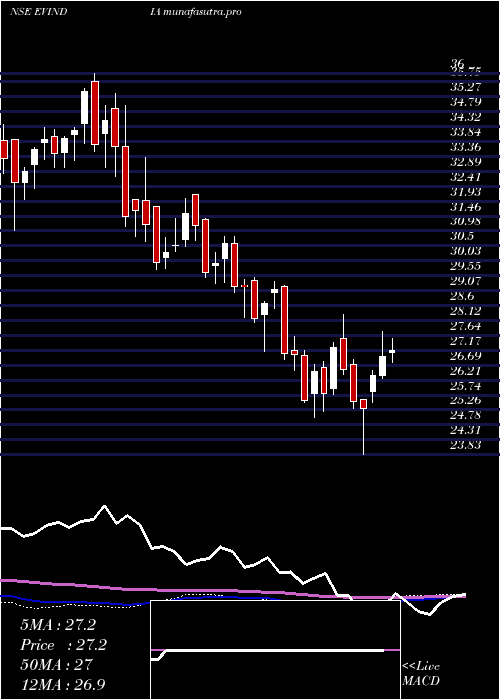This screenshot has width=500, height=700.
Task: Select the 27.64 price axis label
Action: coord(466,326)
